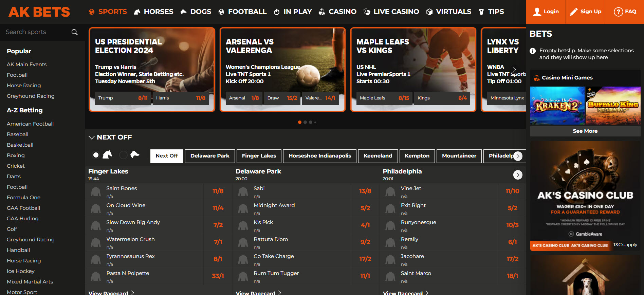Open Mixed Martial Arts link
Image resolution: width=644 pixels, height=295 pixels.
(30, 282)
